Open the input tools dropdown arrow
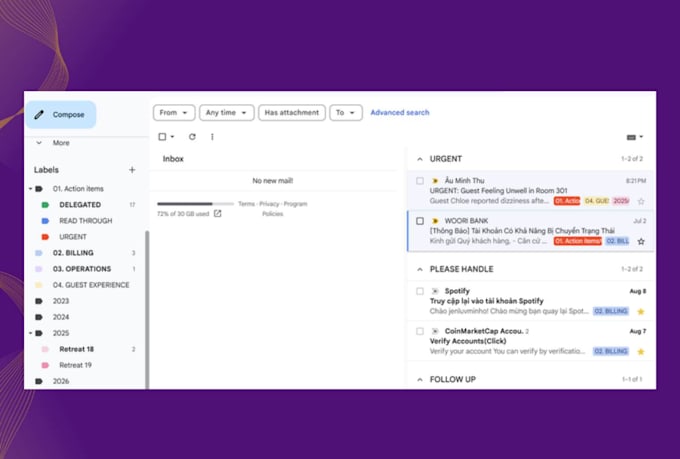Viewport: 680px width, 459px height. [641, 137]
